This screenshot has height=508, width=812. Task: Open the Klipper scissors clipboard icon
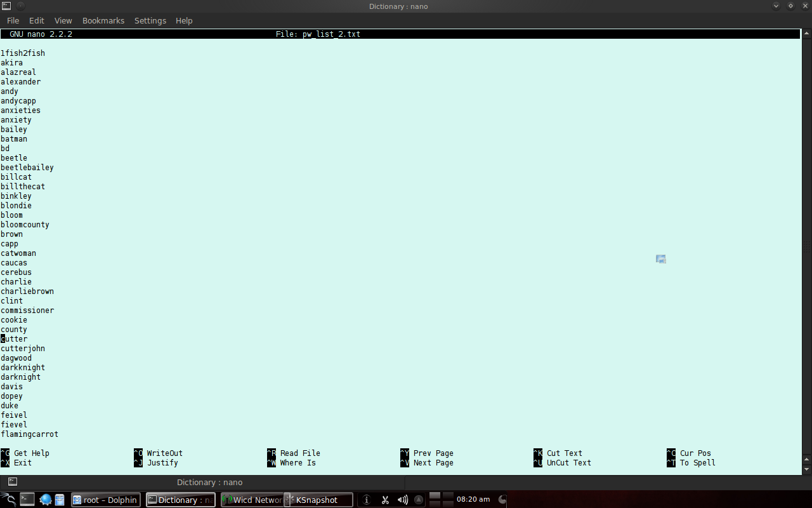[x=385, y=500]
